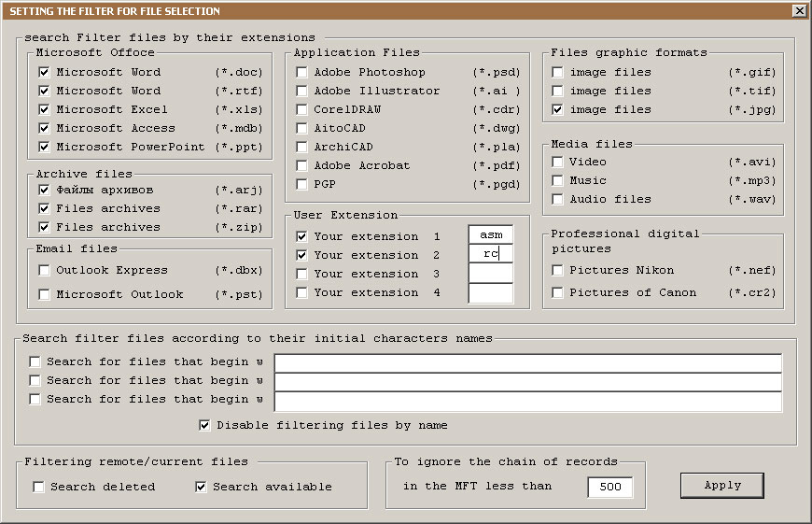Enable Pictures Nikon (*.nef) checkbox
812x524 pixels.
tap(557, 270)
